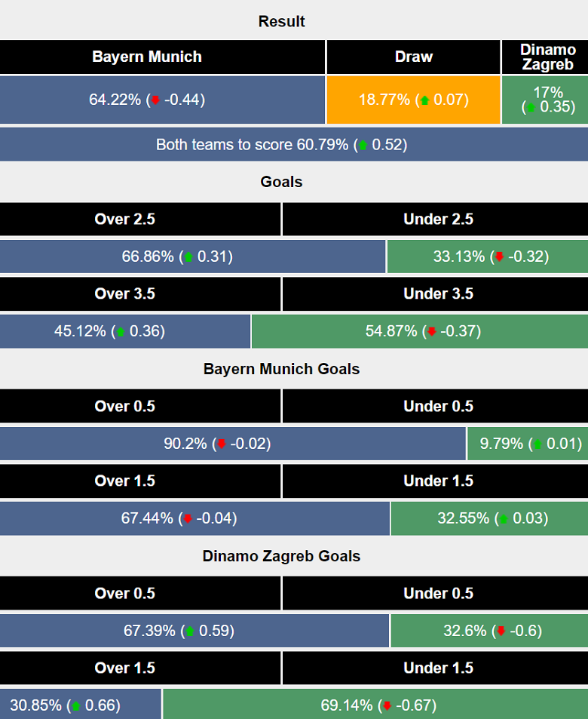Select the Draw column header
Image resolution: width=588 pixels, height=719 pixels.
(414, 57)
